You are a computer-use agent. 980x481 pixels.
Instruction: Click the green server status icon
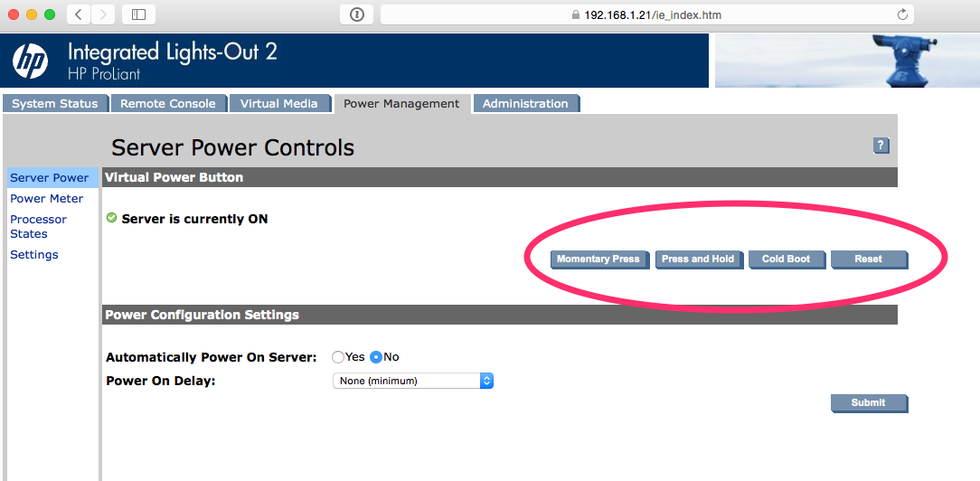(x=111, y=218)
